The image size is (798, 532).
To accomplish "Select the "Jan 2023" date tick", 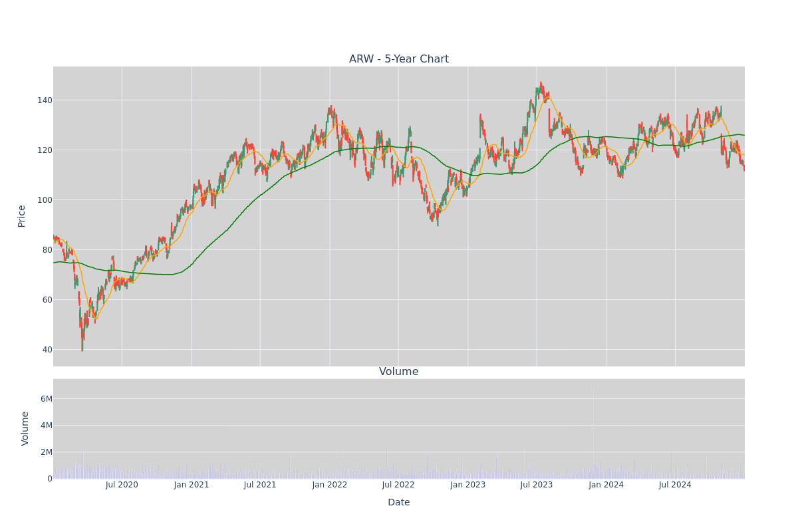I will coord(468,485).
